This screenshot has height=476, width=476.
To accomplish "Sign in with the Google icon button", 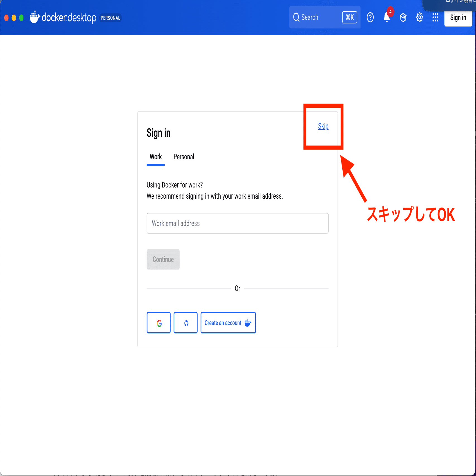I will (159, 323).
